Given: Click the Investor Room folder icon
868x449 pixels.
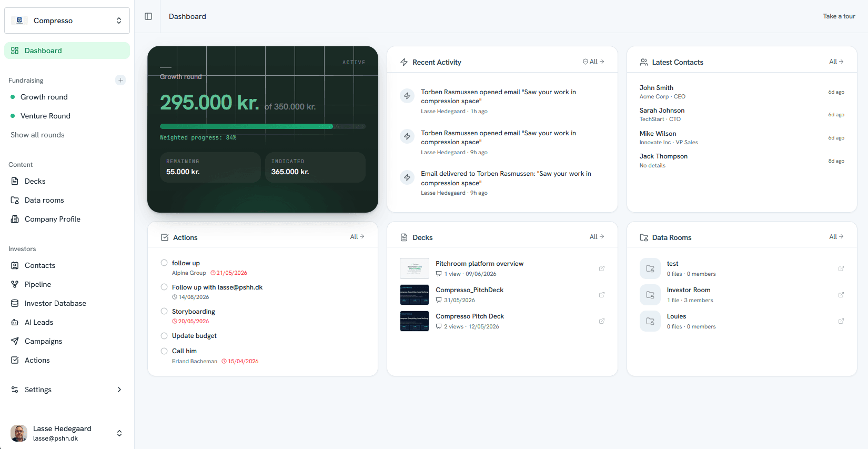Looking at the screenshot, I should click(650, 295).
